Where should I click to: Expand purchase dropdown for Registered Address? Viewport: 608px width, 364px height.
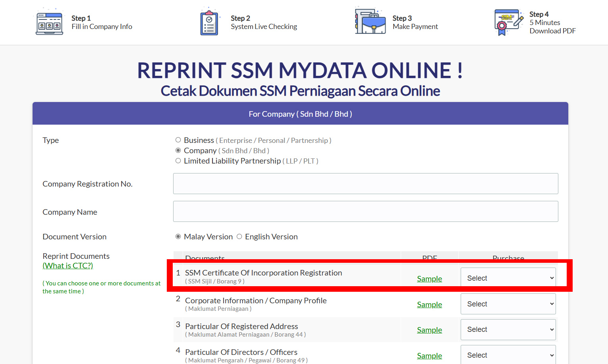508,329
